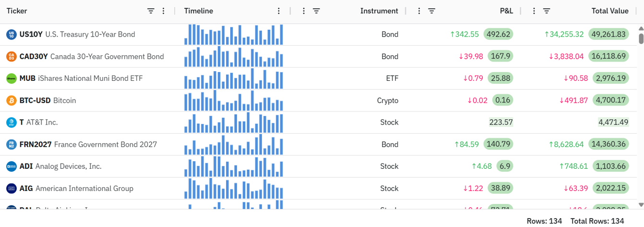Click the ↓3,838.04 total value change
Viewport: 644px width, 227px height.
coord(566,57)
